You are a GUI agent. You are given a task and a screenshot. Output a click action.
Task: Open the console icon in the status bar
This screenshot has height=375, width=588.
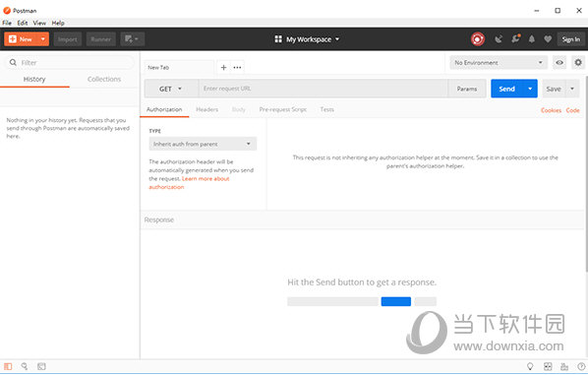pos(41,366)
